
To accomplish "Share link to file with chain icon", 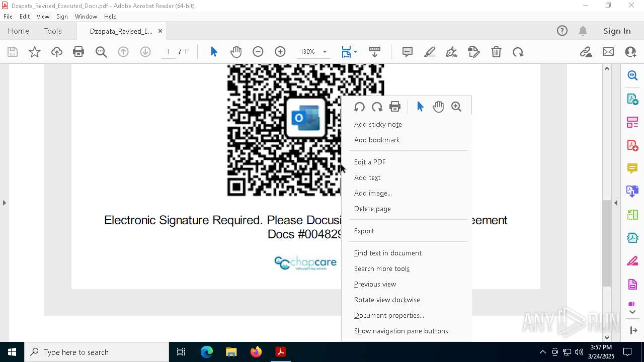I will click(586, 52).
